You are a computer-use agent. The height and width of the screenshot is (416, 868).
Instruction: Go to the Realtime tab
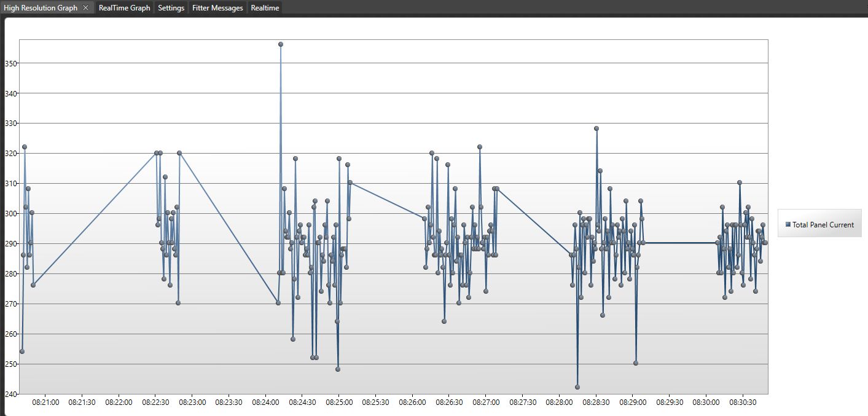pyautogui.click(x=265, y=8)
